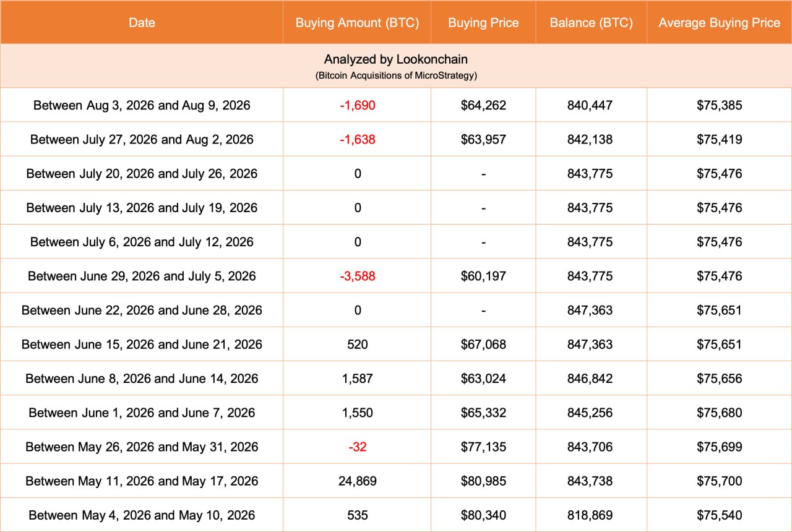Select the $65,332 buying price
Viewport: 792px width, 532px height.
pyautogui.click(x=483, y=413)
